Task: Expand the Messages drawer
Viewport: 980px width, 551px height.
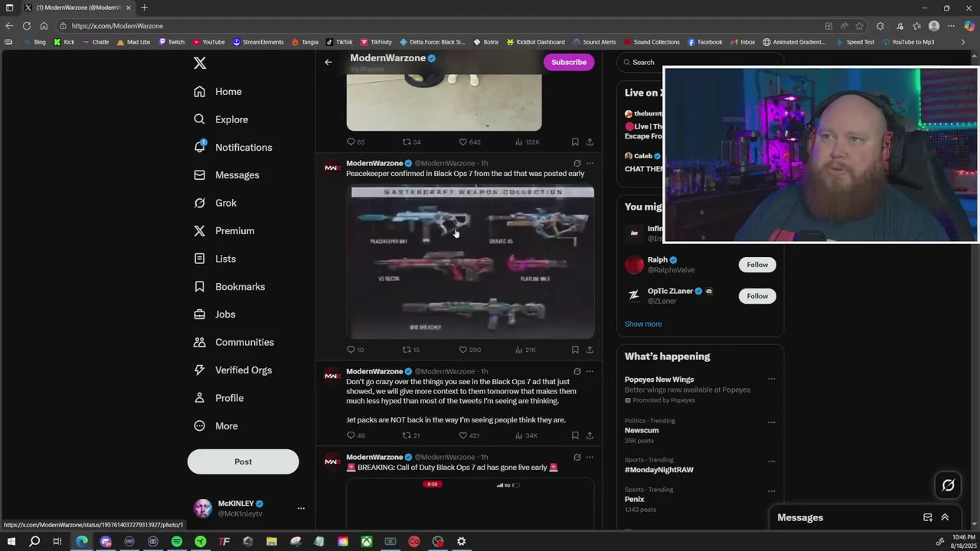Action: point(945,517)
